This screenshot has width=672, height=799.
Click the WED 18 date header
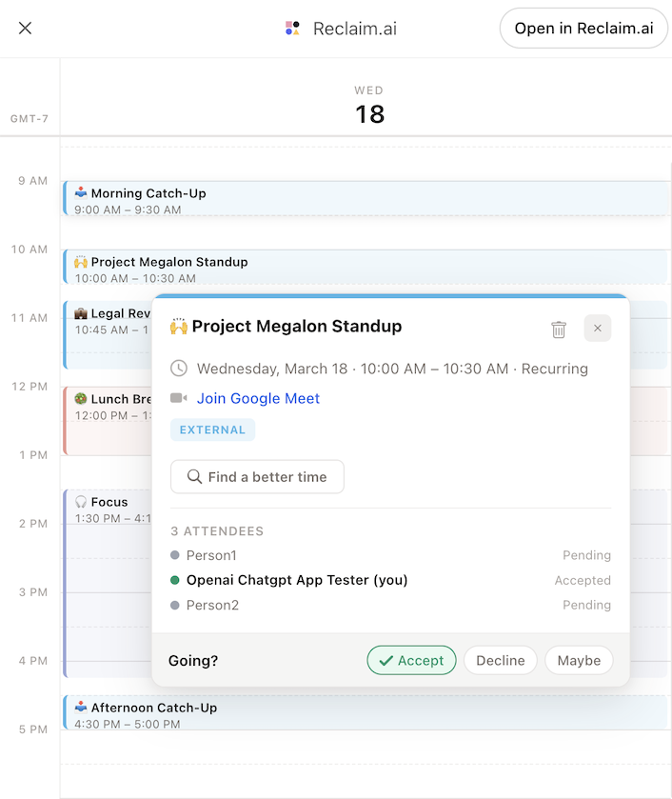[x=369, y=107]
